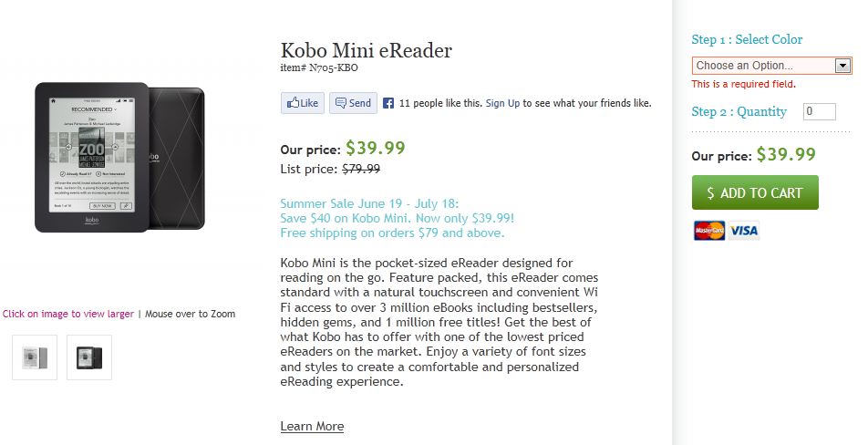This screenshot has height=445, width=868.
Task: Click the 'Step 2 : Quantity' label
Action: point(739,112)
